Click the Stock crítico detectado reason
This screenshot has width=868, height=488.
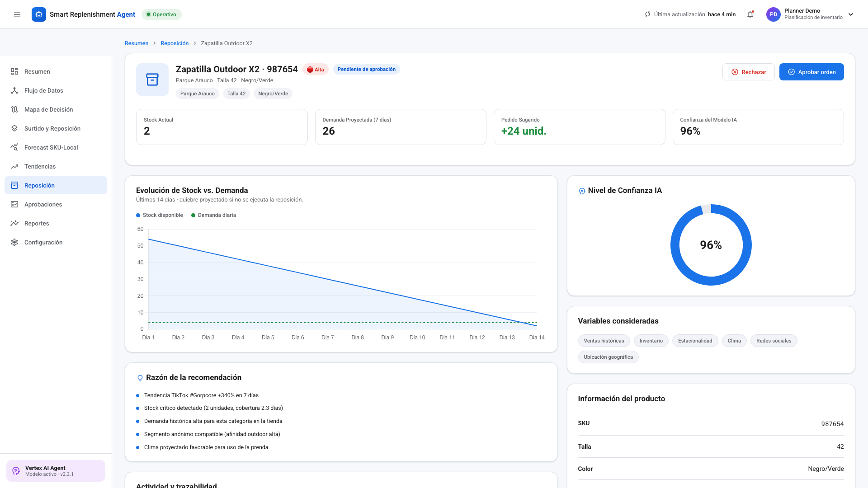click(x=213, y=408)
